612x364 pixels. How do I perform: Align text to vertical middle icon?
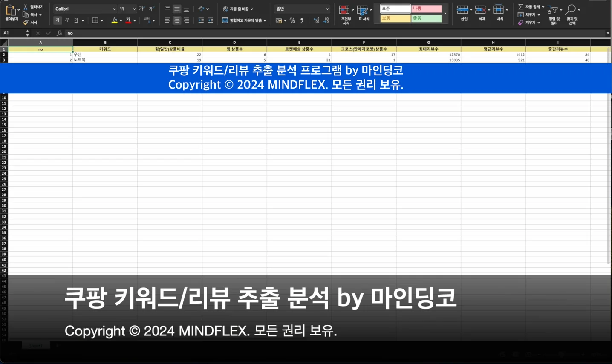pos(177,9)
